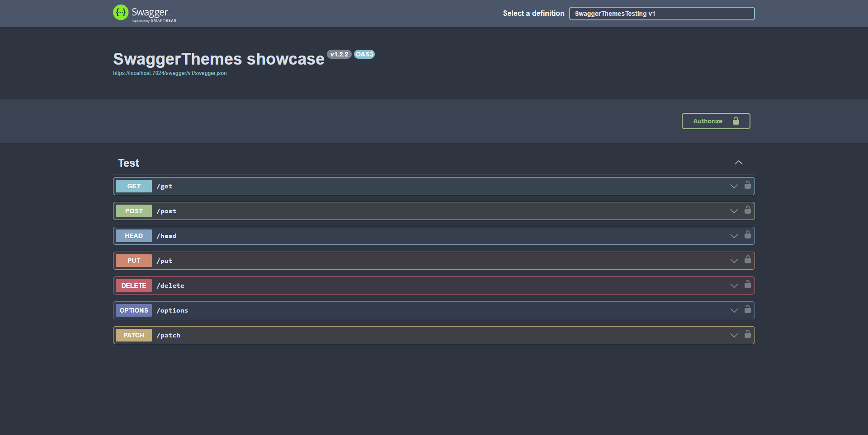Click the lock icon on /delete row
The height and width of the screenshot is (435, 868).
coord(748,284)
